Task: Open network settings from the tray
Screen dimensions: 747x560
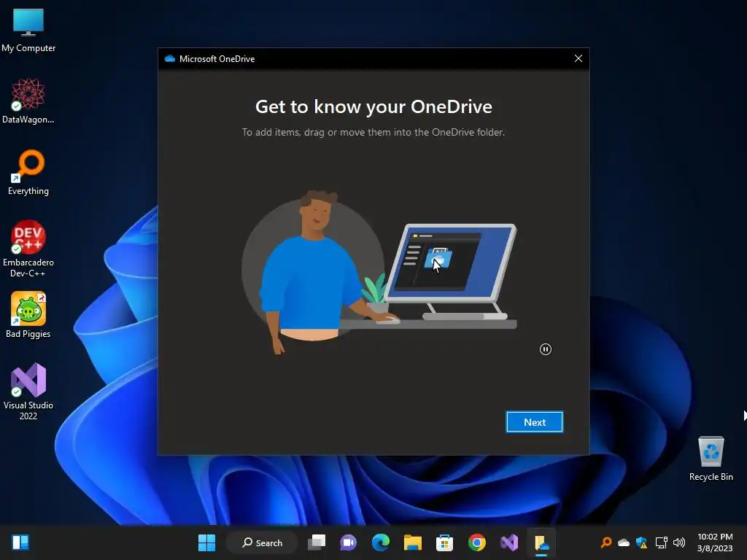Action: (x=661, y=542)
